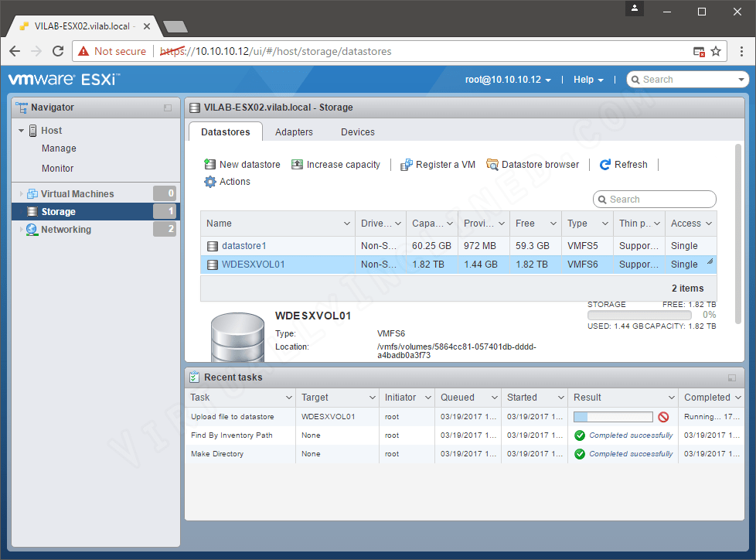Click the Upload file progress bar
Image resolution: width=756 pixels, height=560 pixels.
(x=613, y=417)
